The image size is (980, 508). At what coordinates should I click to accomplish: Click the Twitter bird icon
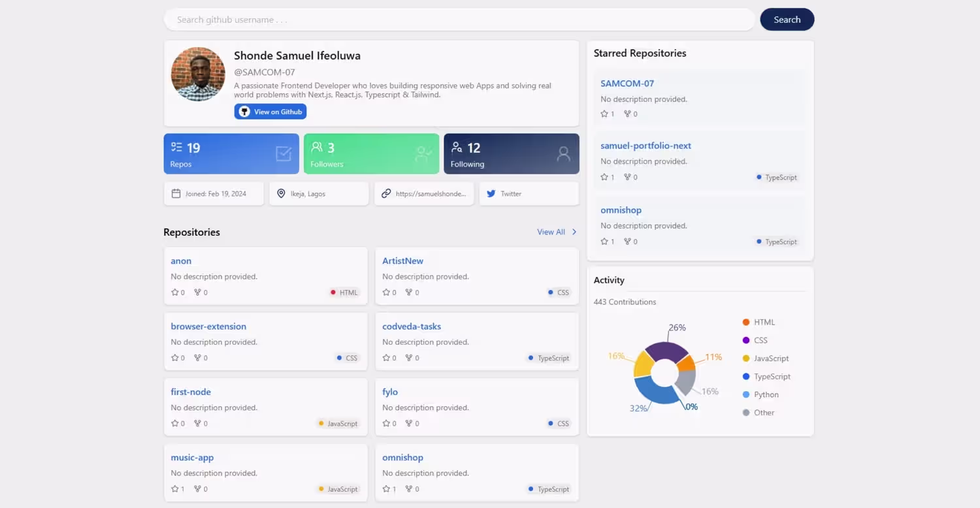point(491,193)
